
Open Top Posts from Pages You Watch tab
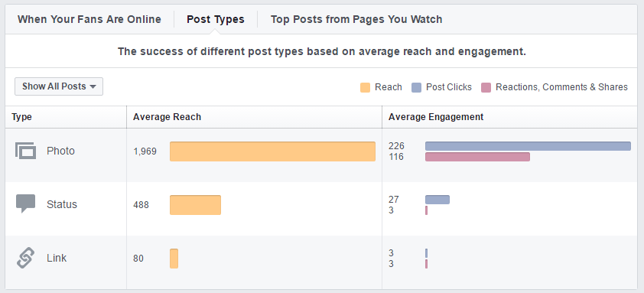356,19
